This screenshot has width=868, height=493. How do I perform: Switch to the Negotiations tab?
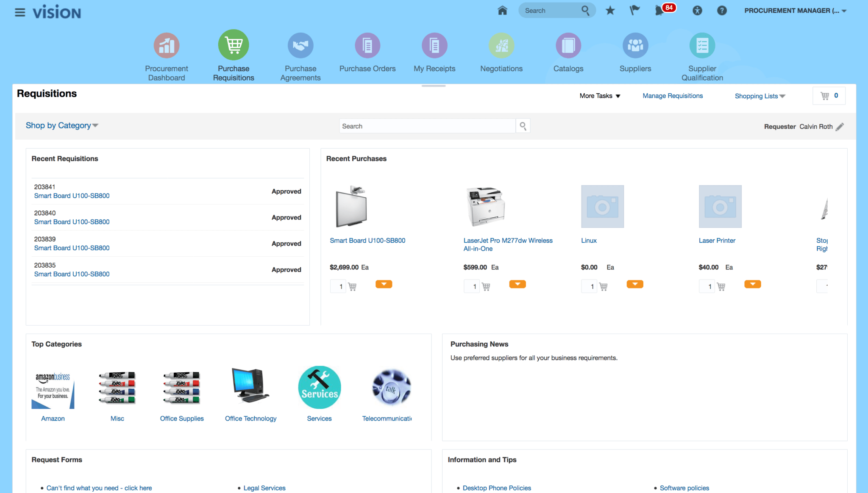(x=501, y=46)
